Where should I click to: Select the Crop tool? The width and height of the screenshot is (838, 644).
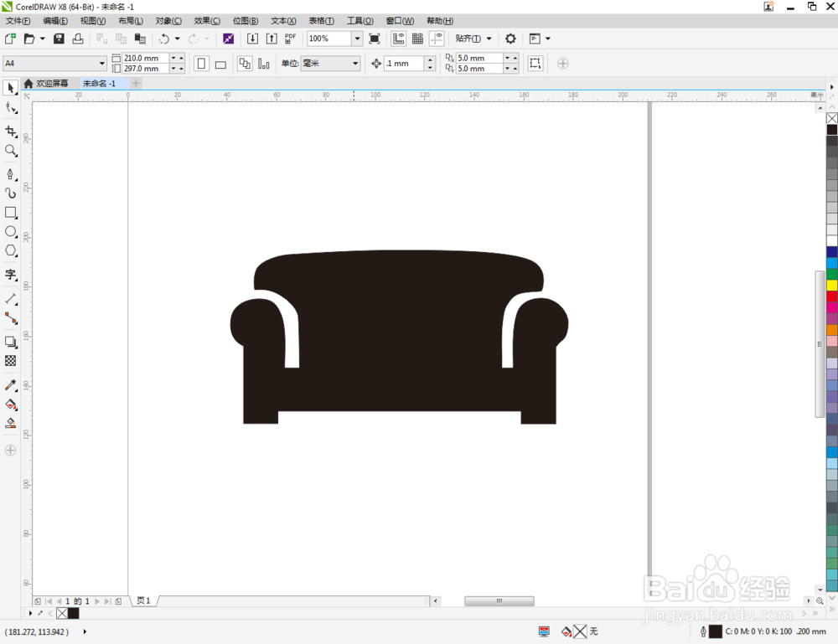10,131
